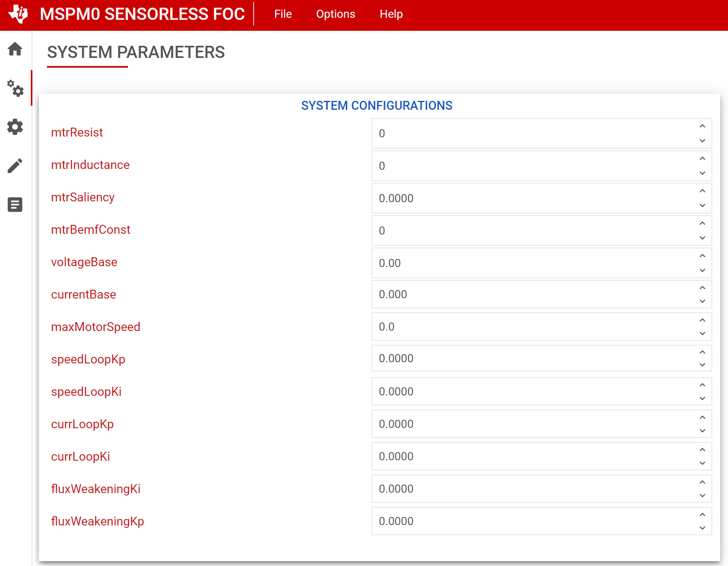
Task: Decrease mtrInductance value with down arrow
Action: [x=702, y=173]
